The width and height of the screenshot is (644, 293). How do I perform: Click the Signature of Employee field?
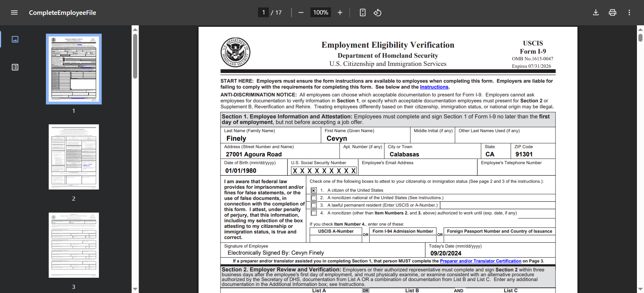click(323, 253)
